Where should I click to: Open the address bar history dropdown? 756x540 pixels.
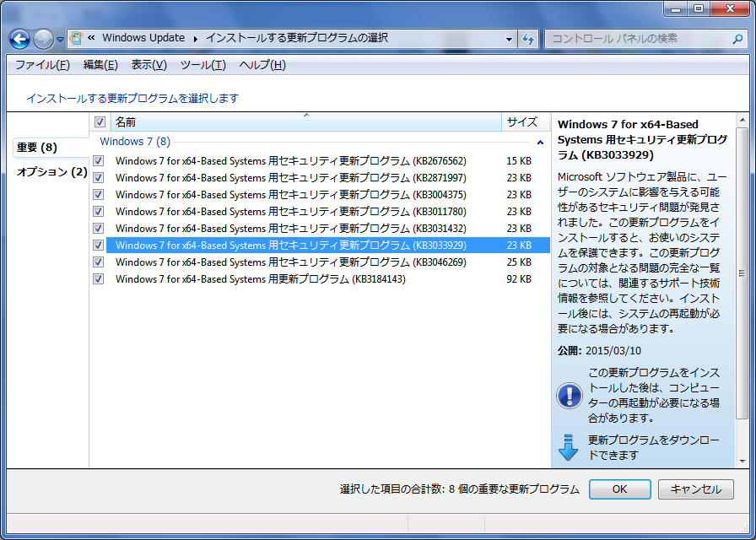point(509,39)
